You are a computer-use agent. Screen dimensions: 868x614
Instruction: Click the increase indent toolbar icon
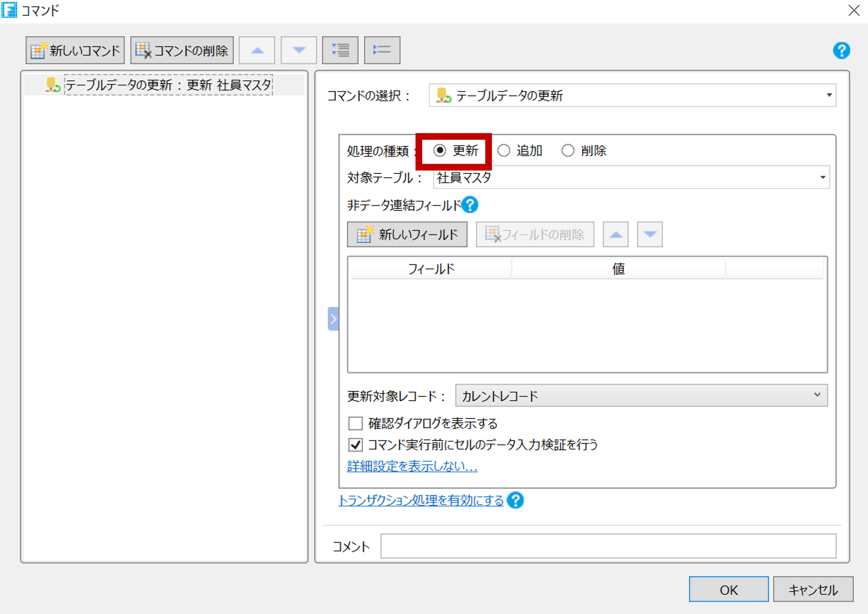(340, 50)
